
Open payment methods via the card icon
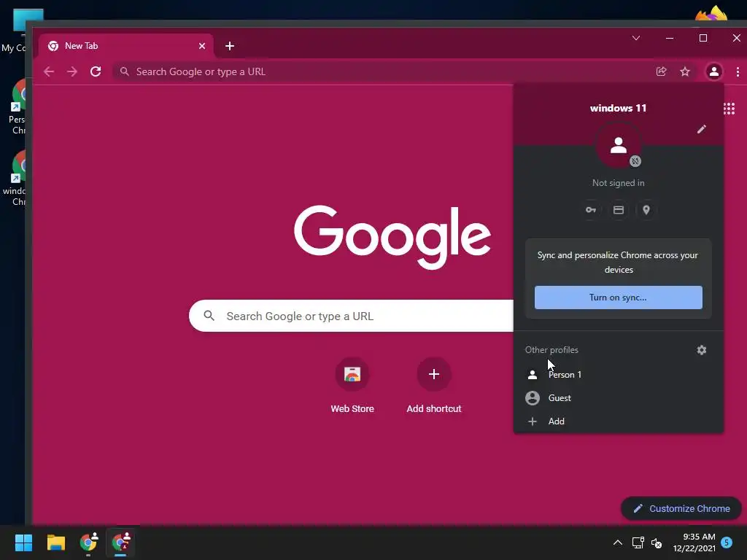[x=619, y=210]
